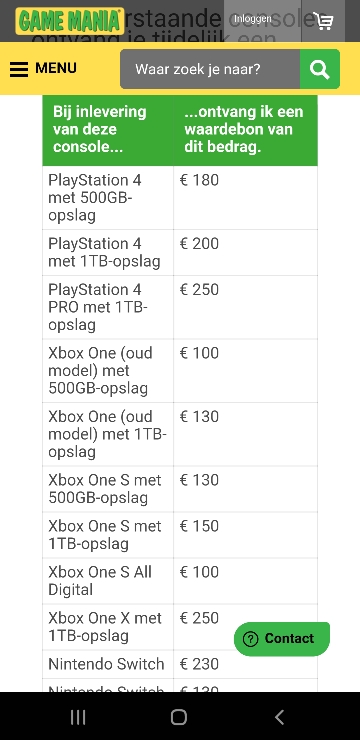Click the Game Mania logo
Viewport: 360px width, 740px height.
click(x=70, y=21)
